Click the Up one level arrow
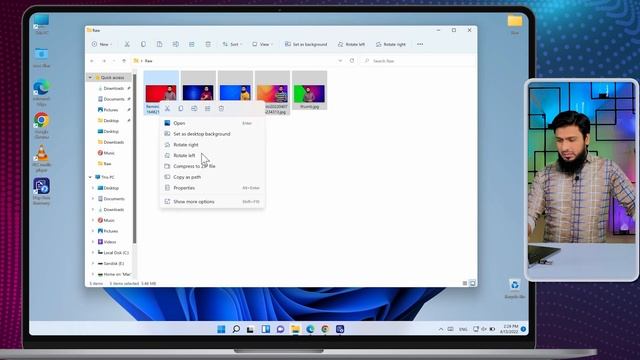Screen dimensions: 640x360 point(124,61)
